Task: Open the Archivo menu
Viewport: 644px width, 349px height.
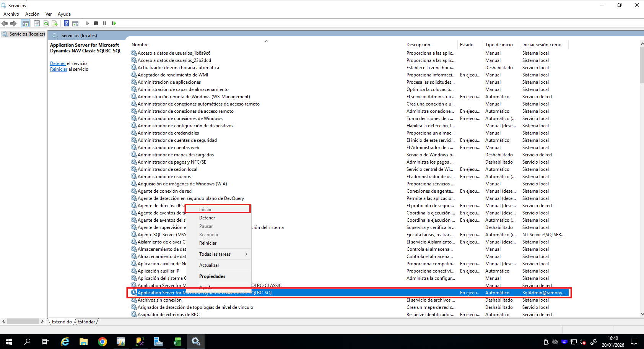Action: tap(11, 14)
